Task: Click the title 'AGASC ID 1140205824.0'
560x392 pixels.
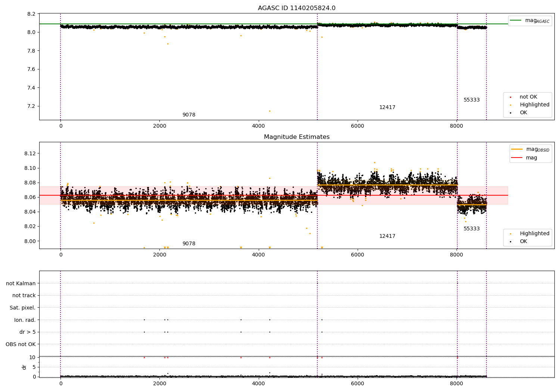Action: point(296,8)
